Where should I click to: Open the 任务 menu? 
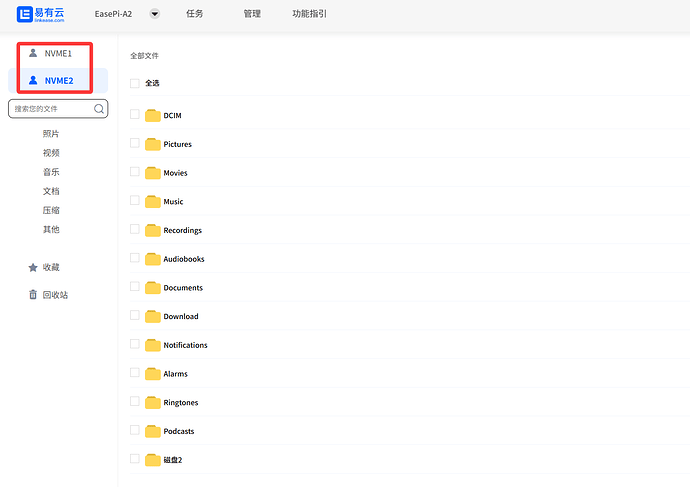click(x=195, y=14)
